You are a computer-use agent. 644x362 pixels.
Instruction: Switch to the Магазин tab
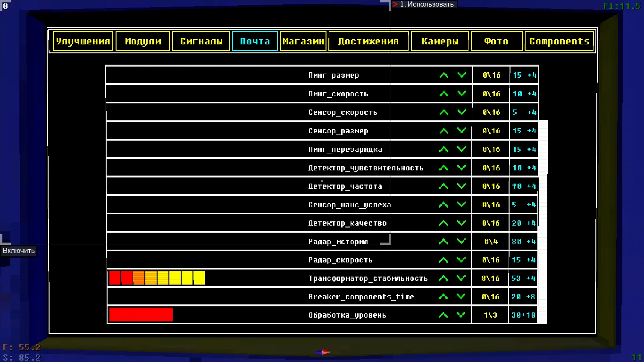point(303,41)
